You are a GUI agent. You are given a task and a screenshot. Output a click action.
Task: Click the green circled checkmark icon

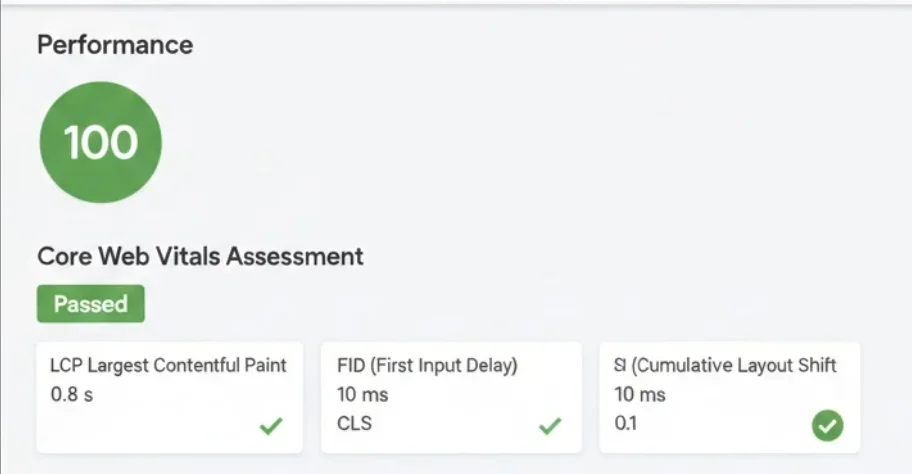tap(827, 426)
